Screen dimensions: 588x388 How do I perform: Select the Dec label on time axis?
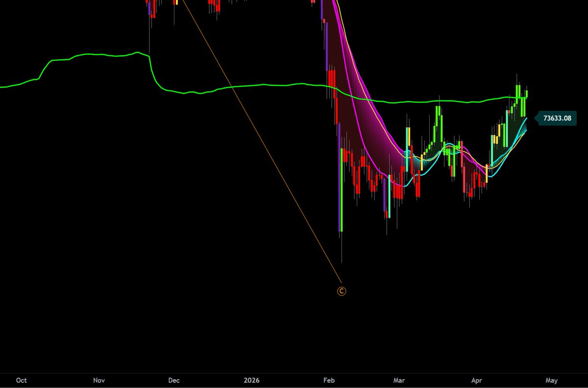(174, 380)
